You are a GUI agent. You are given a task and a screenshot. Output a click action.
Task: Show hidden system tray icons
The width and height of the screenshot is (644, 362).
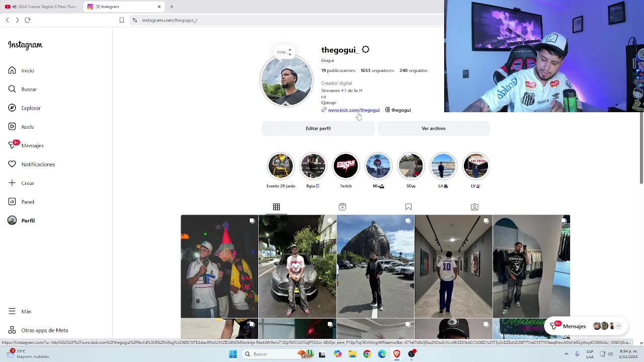566,354
